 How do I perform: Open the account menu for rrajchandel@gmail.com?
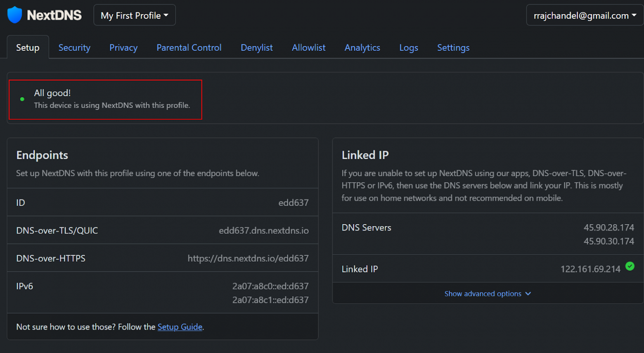click(x=584, y=15)
